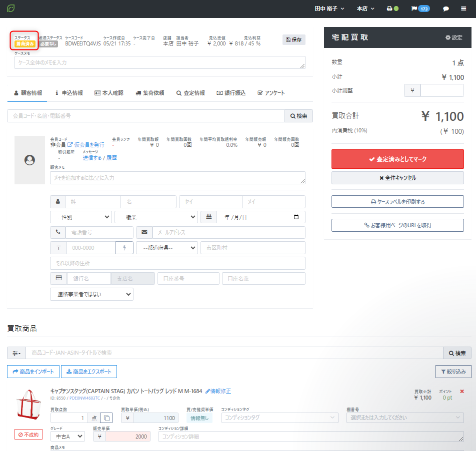Open the 適格事業者ではない dropdown
The width and height of the screenshot is (476, 451).
(91, 294)
